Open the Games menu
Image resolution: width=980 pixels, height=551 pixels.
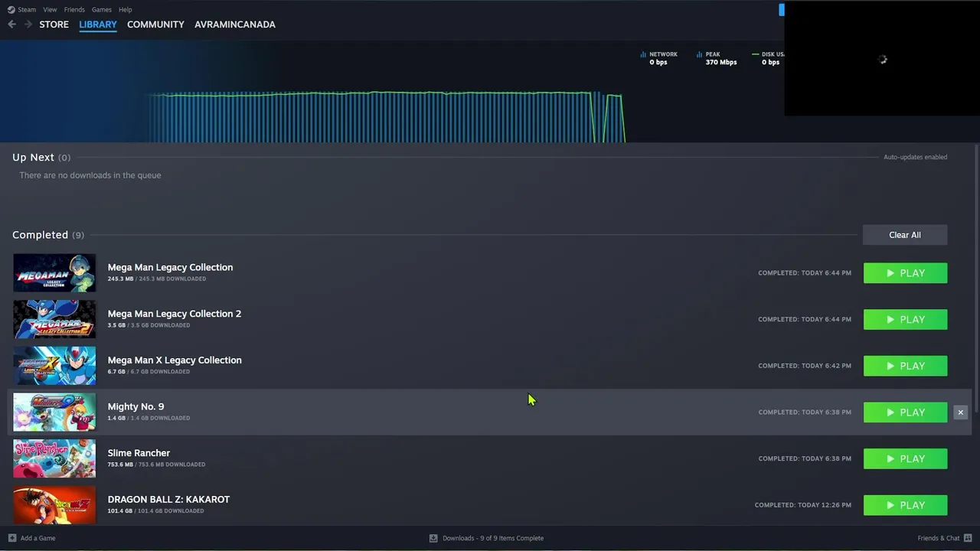pos(101,9)
